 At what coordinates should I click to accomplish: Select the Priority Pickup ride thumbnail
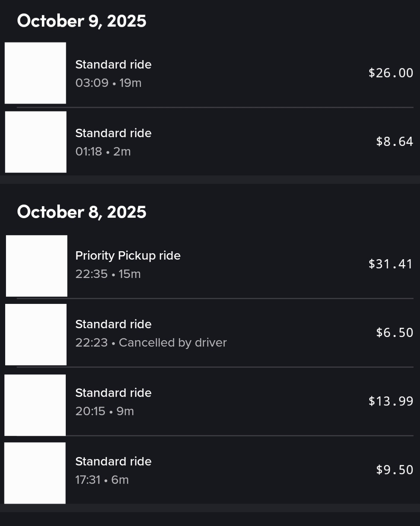37,266
